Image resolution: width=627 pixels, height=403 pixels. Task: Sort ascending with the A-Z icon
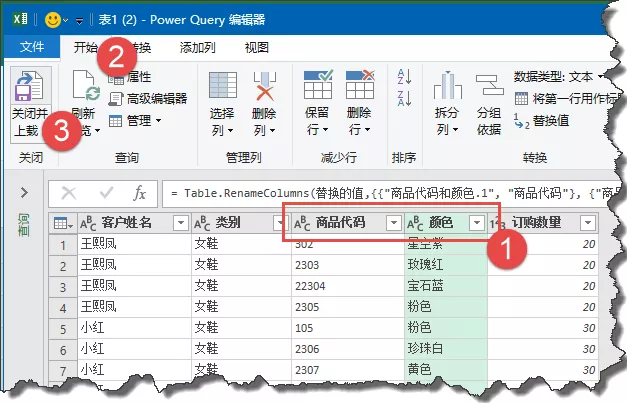pos(404,76)
